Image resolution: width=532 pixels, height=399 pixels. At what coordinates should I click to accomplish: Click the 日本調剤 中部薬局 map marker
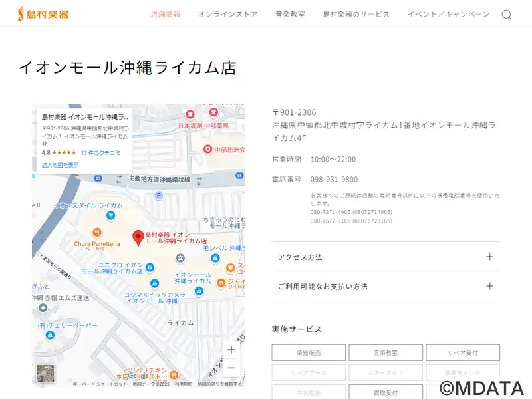[190, 114]
